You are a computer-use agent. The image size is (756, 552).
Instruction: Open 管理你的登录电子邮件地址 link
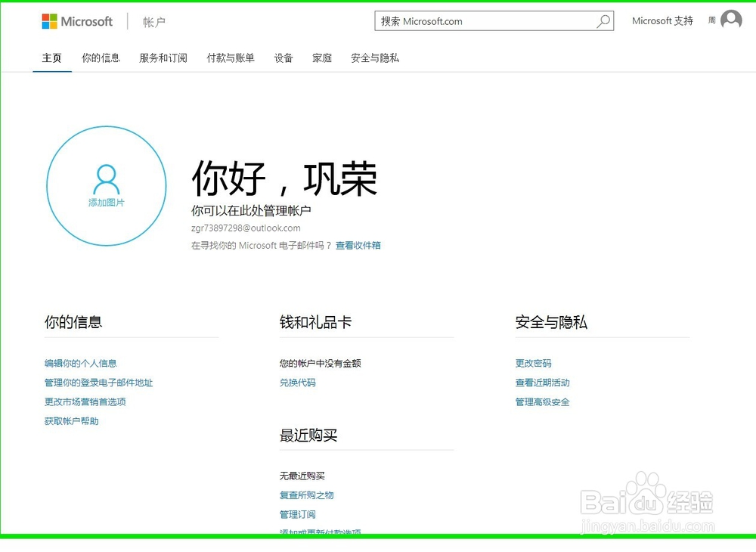tap(98, 383)
